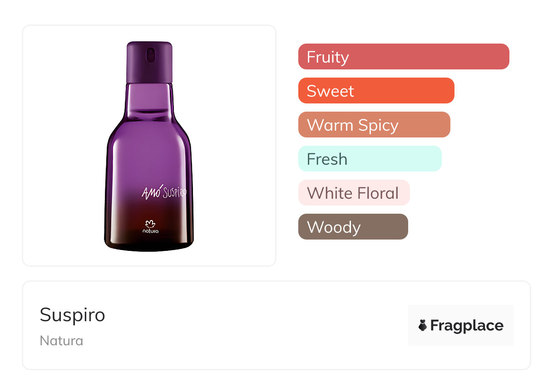
Task: Click the small natura wordmark on the bottle
Action: pos(150,231)
